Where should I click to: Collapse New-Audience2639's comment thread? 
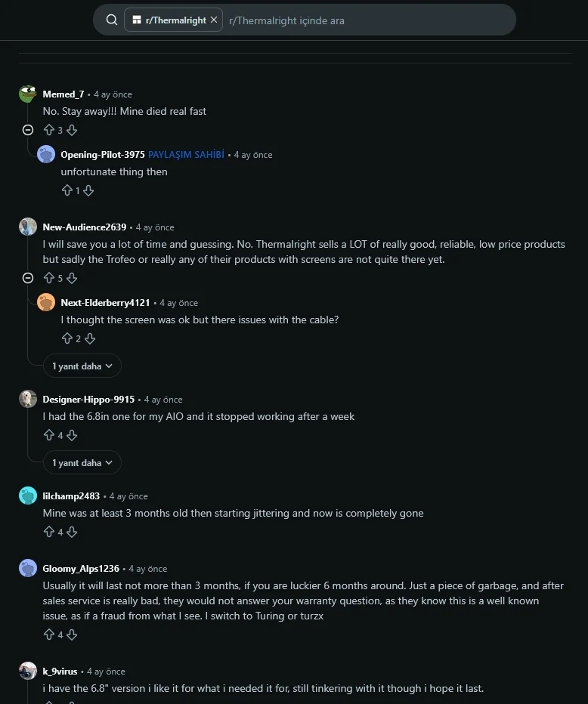(x=28, y=279)
